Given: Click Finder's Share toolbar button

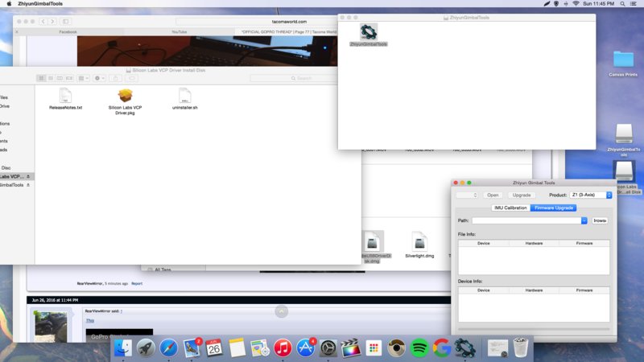Looking at the screenshot, I should pyautogui.click(x=115, y=78).
